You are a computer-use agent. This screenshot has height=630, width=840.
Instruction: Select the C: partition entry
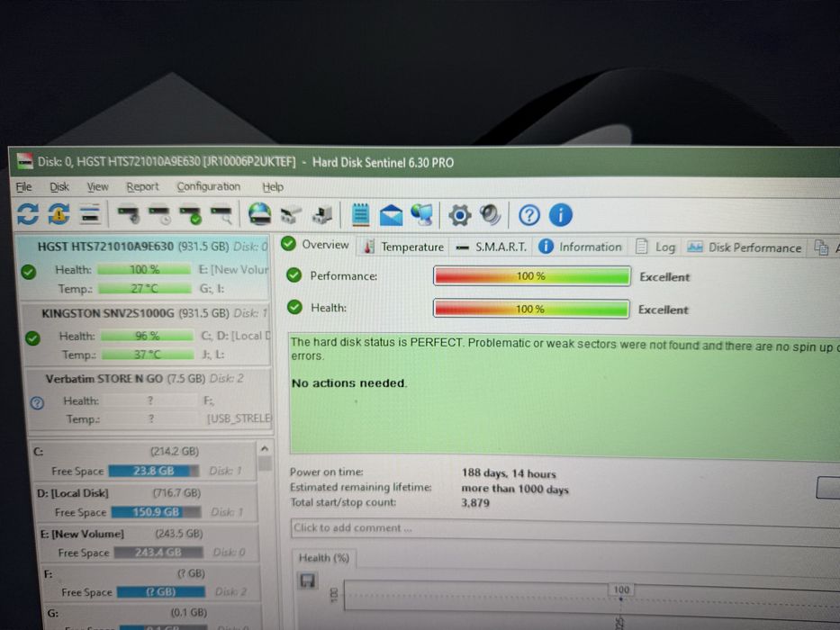pos(142,461)
